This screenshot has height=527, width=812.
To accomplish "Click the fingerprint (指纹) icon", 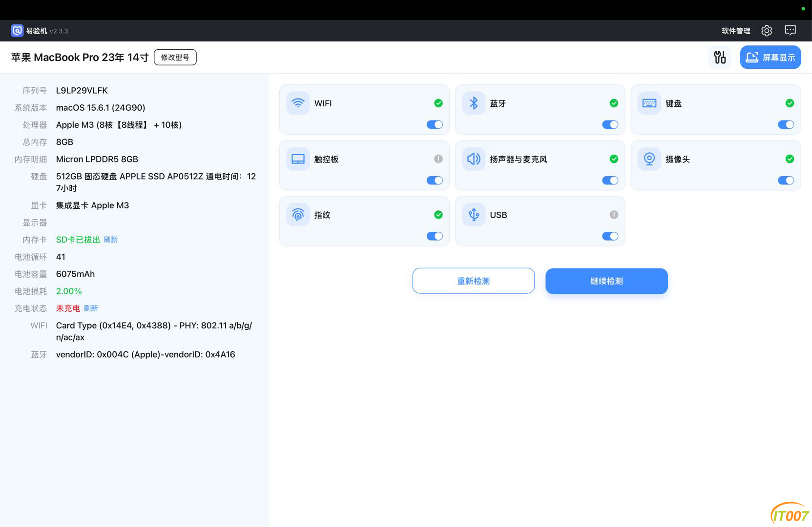I will [298, 215].
